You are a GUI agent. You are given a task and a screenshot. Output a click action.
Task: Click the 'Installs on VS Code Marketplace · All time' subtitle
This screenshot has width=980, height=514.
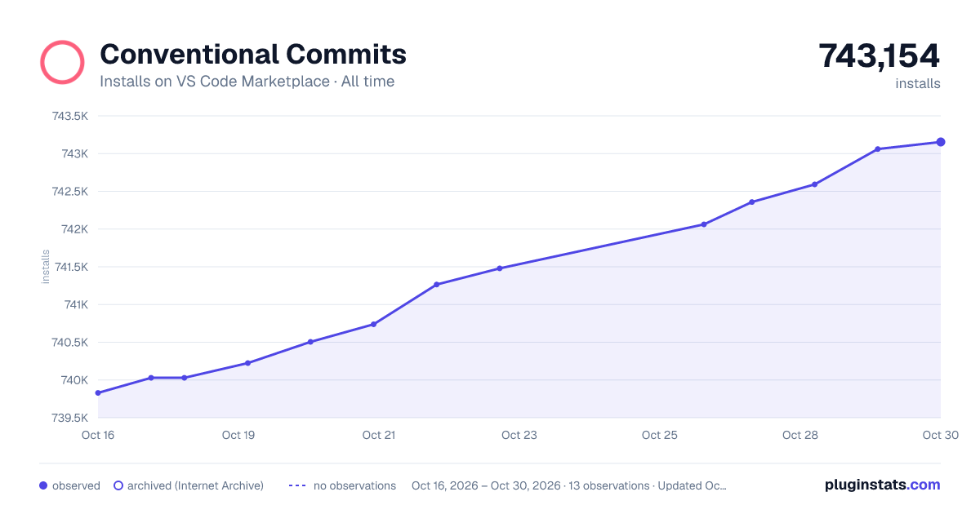[x=247, y=82]
